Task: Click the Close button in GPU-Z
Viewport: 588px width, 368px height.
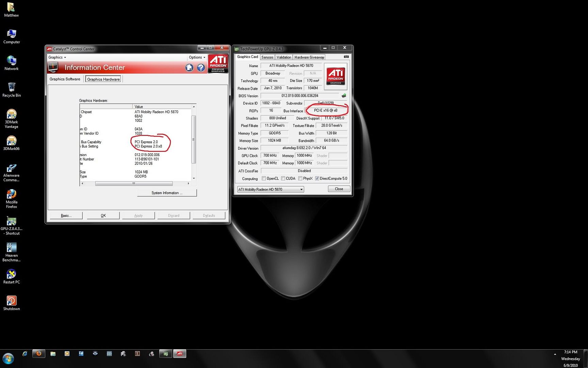Action: [339, 189]
